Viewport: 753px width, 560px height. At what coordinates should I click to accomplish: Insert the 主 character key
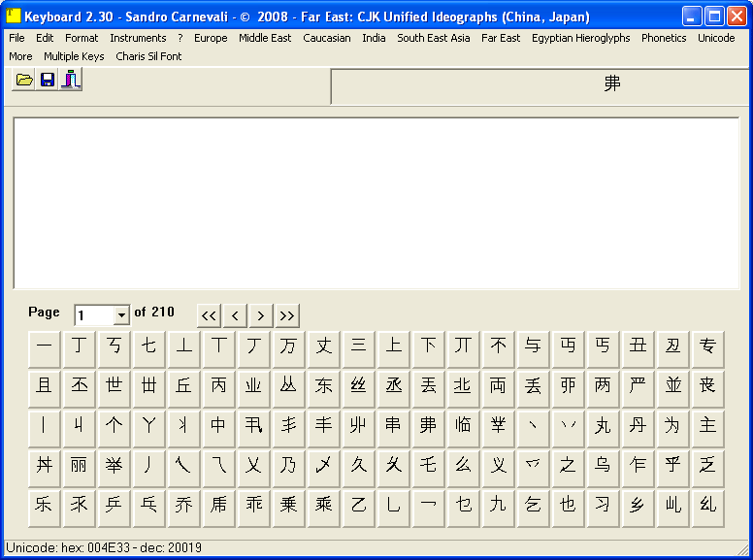point(707,429)
